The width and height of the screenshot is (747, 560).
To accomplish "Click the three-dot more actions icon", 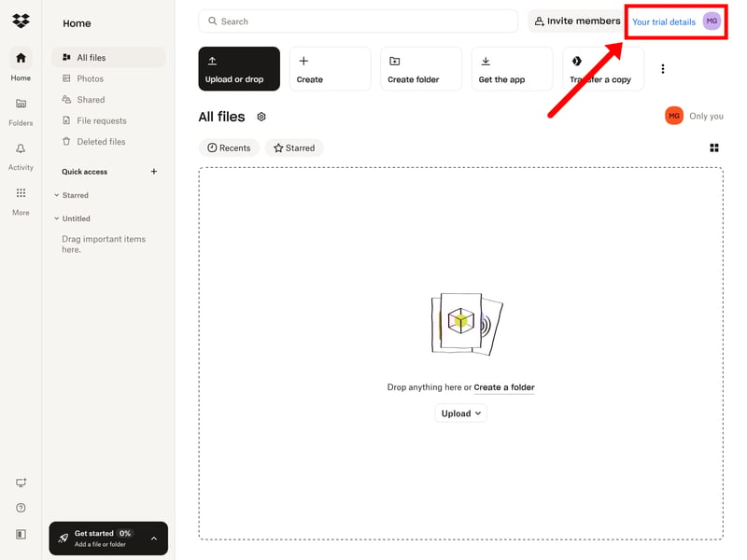I will [x=663, y=69].
